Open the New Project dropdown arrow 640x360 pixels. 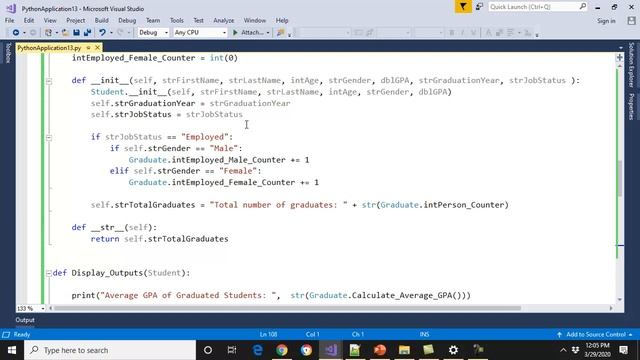tap(56, 32)
